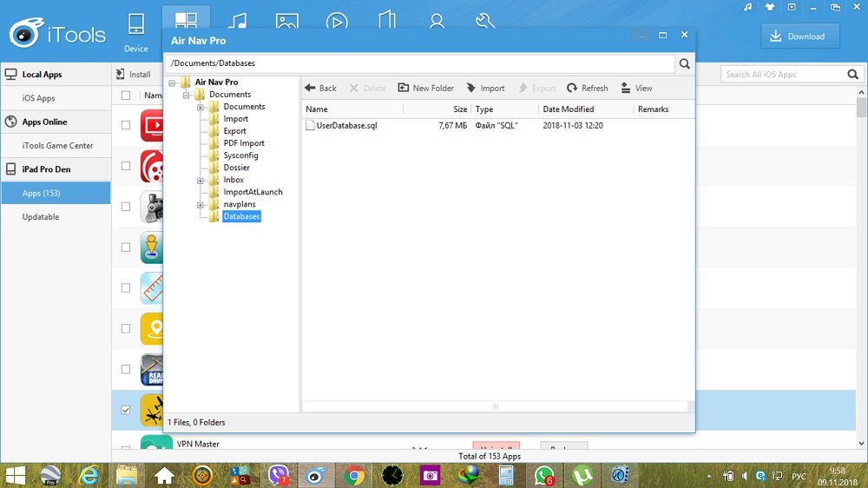This screenshot has width=868, height=488.
Task: Expand the Inbox folder node
Action: coord(201,181)
